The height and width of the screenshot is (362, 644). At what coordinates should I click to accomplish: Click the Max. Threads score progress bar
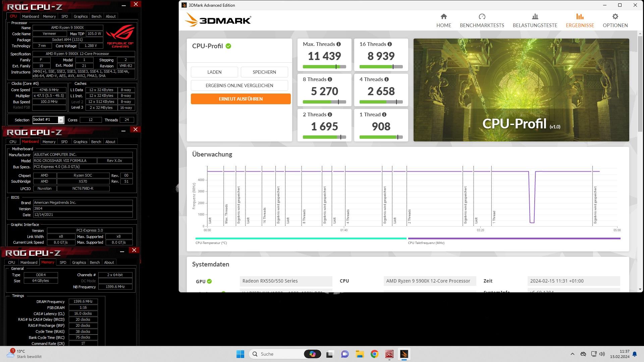pos(324,67)
